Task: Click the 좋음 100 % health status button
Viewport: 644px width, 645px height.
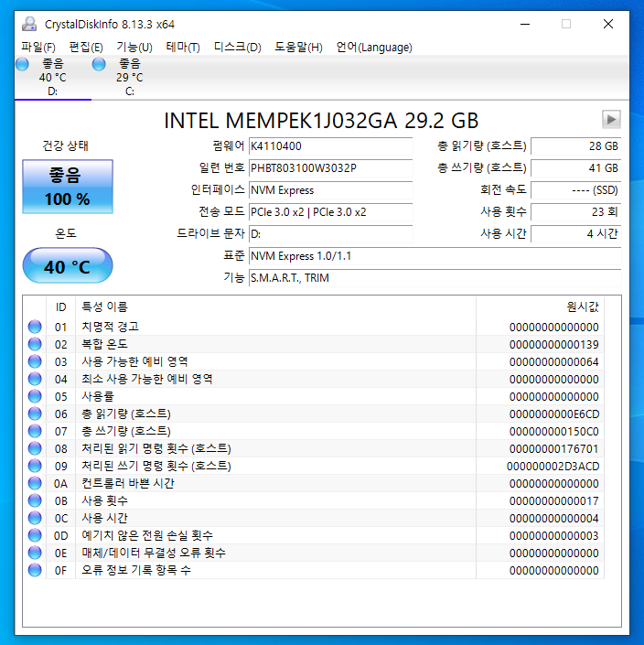Action: [x=68, y=187]
